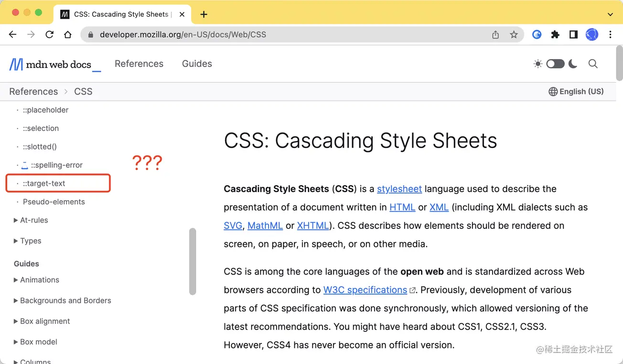Open References in the top navigation

(139, 64)
